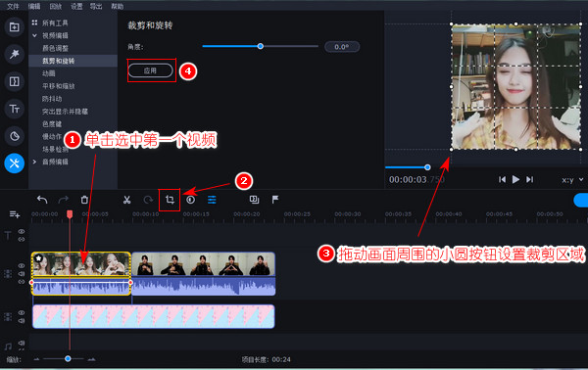Open the 导出 menu

click(x=96, y=7)
